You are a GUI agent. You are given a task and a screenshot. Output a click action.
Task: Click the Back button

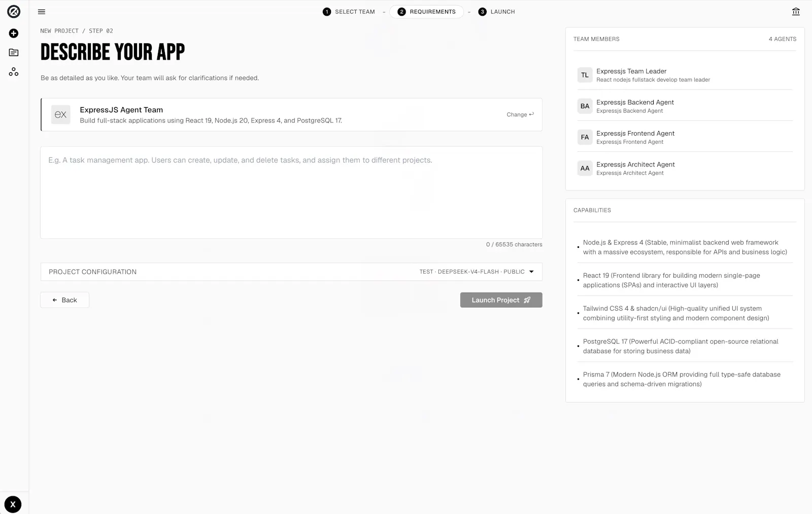pyautogui.click(x=64, y=300)
